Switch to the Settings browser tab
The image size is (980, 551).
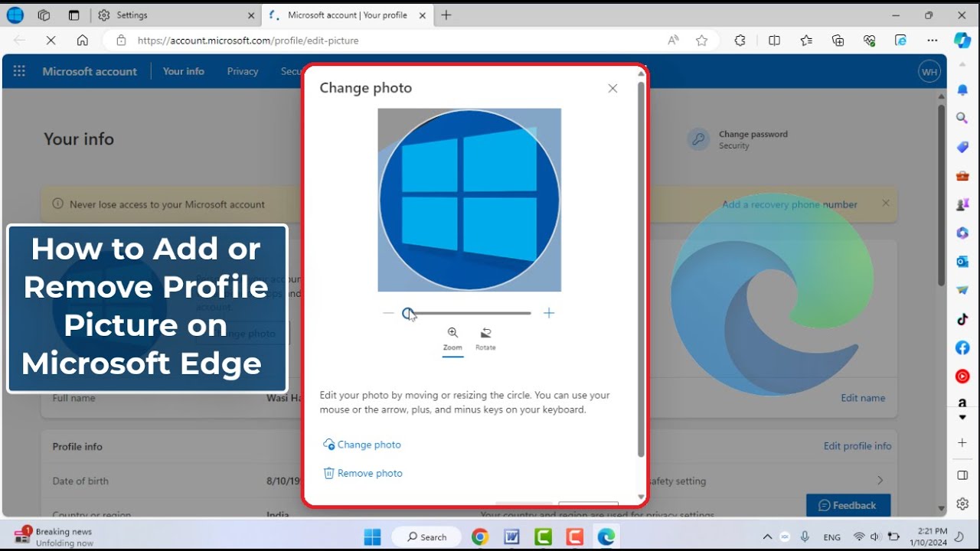(x=176, y=15)
